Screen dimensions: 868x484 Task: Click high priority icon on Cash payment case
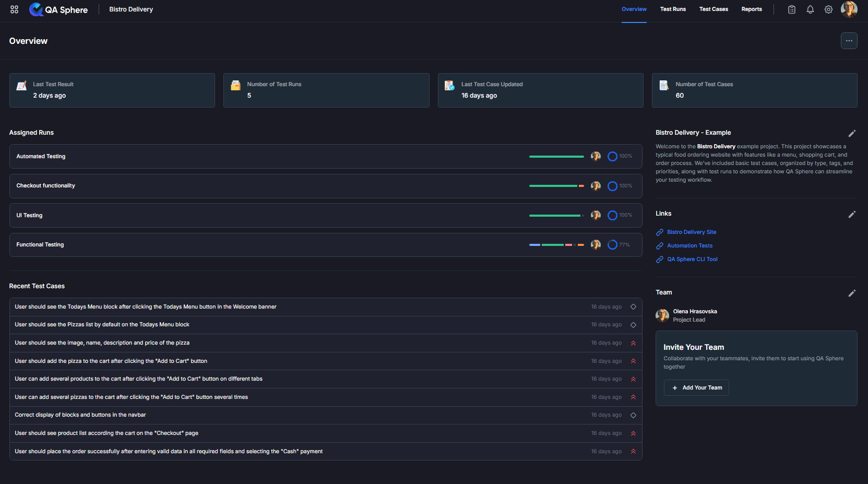point(633,452)
